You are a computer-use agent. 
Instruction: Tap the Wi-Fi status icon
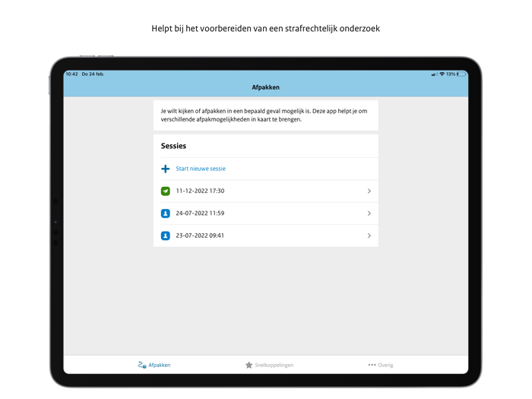coord(442,74)
